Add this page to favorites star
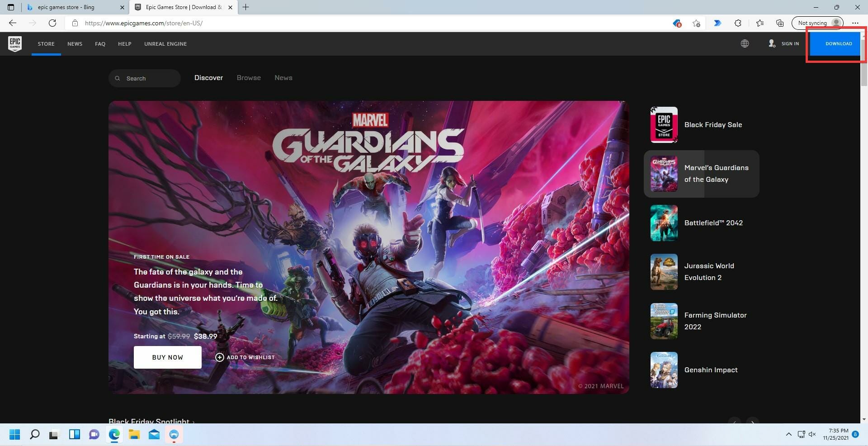Image resolution: width=868 pixels, height=446 pixels. (x=696, y=23)
